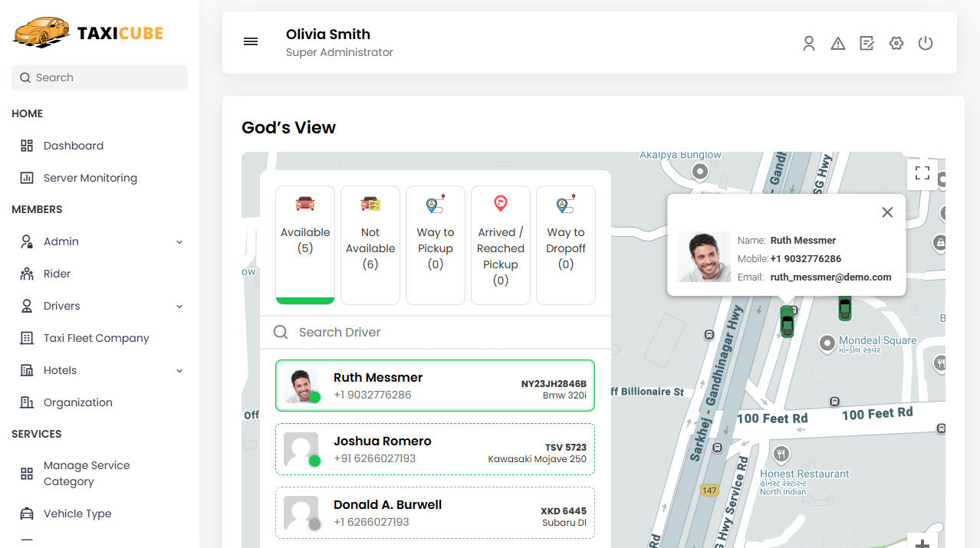
Task: Click the Search Driver input field
Action: click(435, 332)
